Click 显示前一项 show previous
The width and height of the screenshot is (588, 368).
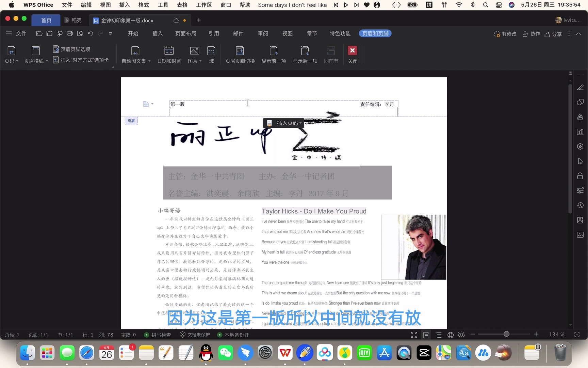[274, 55]
